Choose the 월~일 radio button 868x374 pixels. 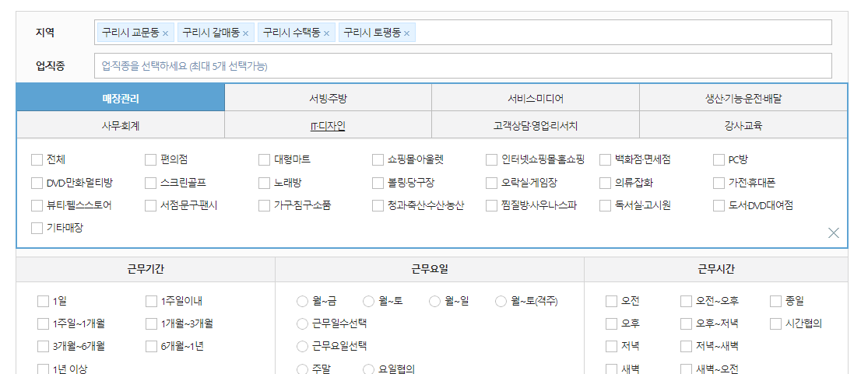tap(434, 302)
